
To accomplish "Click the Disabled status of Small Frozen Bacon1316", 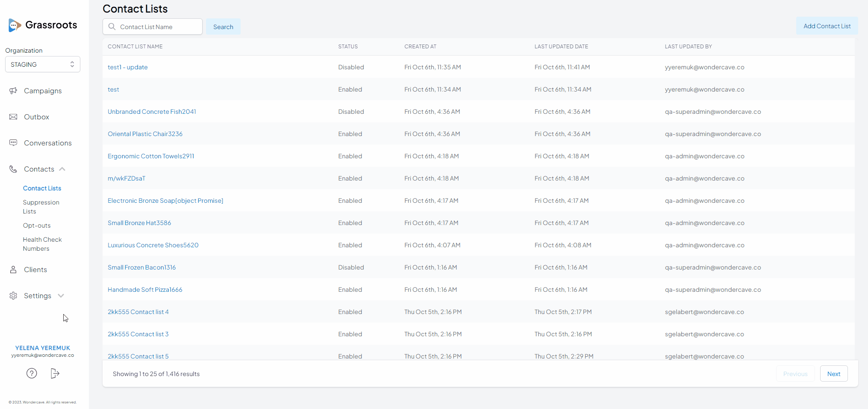I will click(x=351, y=267).
